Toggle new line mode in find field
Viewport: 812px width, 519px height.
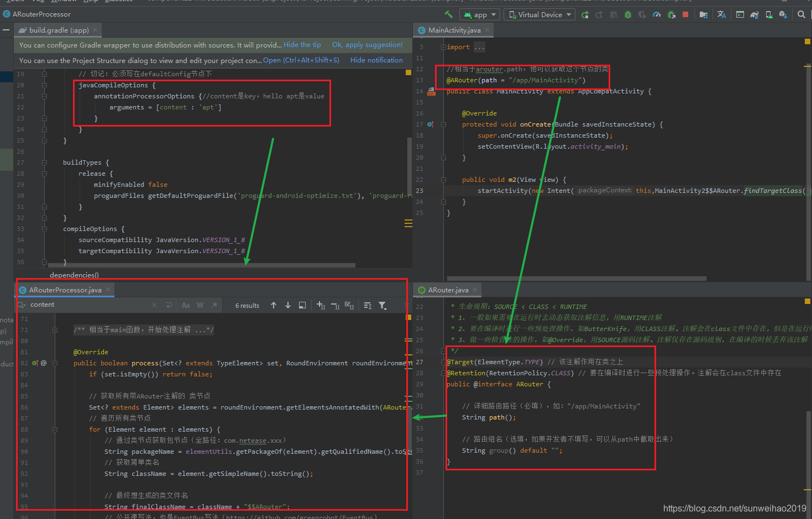coord(169,305)
